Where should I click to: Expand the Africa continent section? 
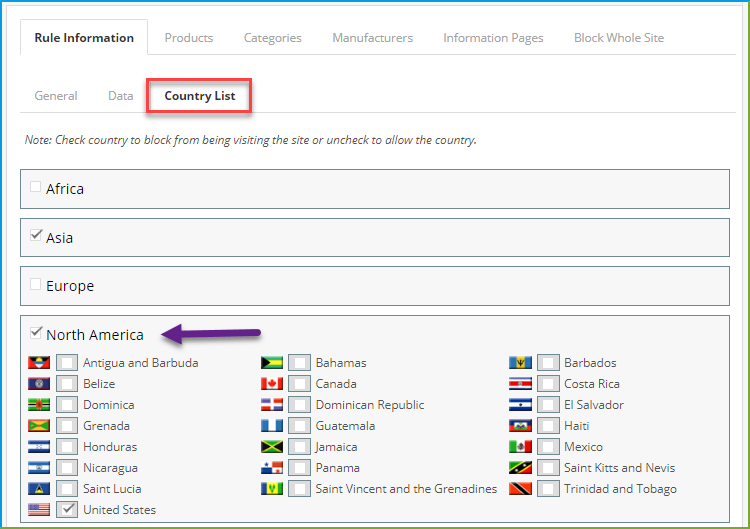point(65,189)
